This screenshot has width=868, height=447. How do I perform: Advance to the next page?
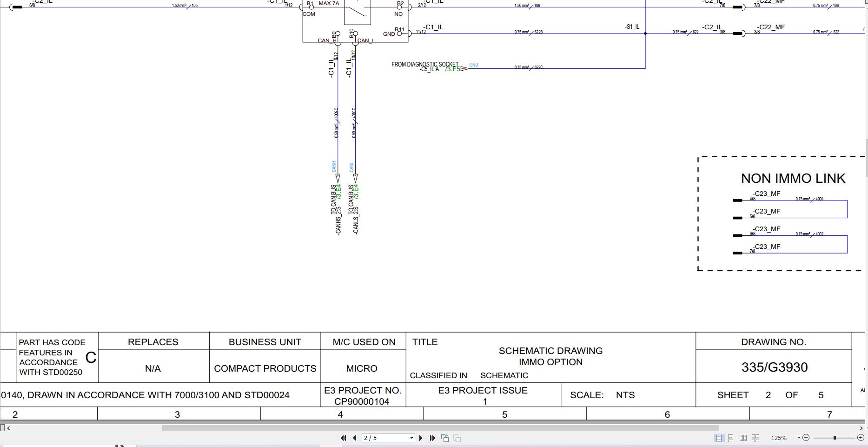point(421,438)
